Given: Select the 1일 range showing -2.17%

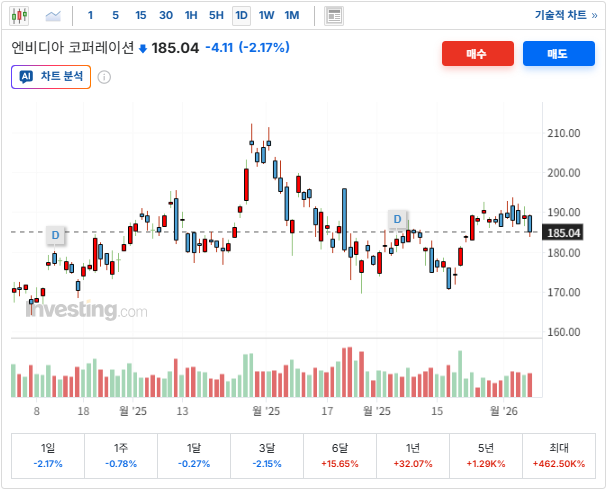Looking at the screenshot, I should (48, 456).
